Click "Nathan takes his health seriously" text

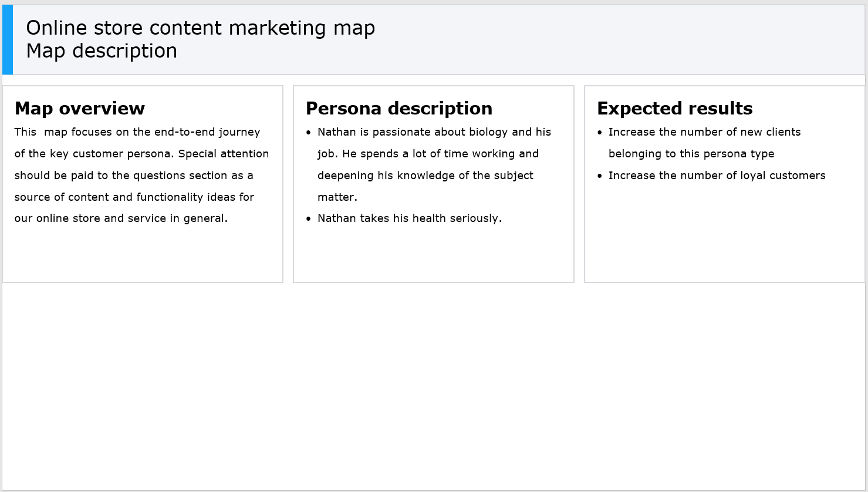[409, 218]
